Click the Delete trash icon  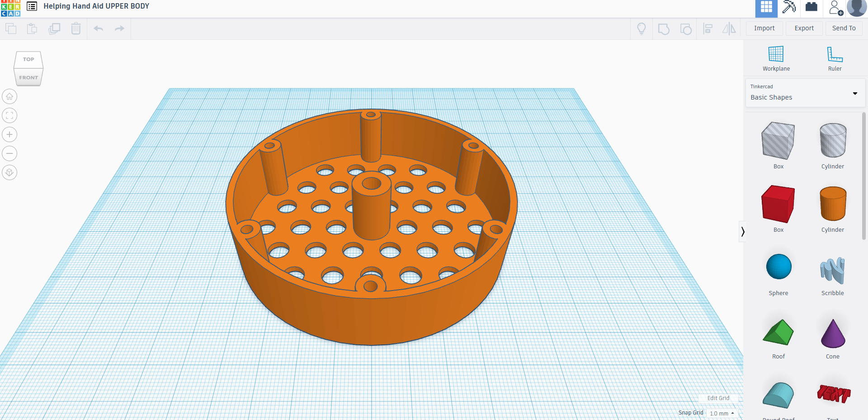click(x=76, y=29)
